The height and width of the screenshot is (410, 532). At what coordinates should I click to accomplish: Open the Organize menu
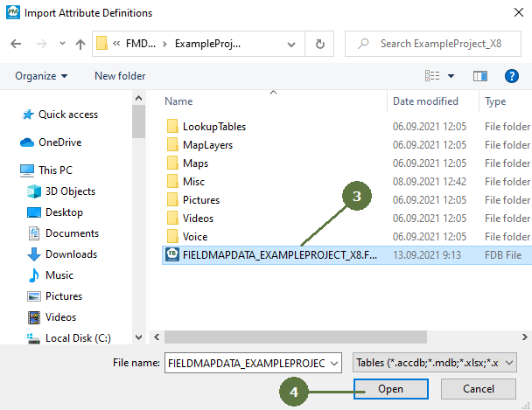click(x=41, y=76)
